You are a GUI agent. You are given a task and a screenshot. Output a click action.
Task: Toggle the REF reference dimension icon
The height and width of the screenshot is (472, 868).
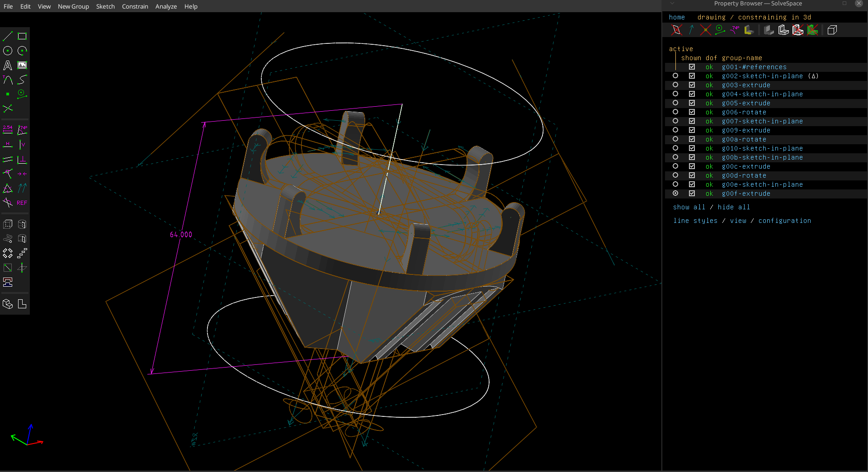point(22,203)
